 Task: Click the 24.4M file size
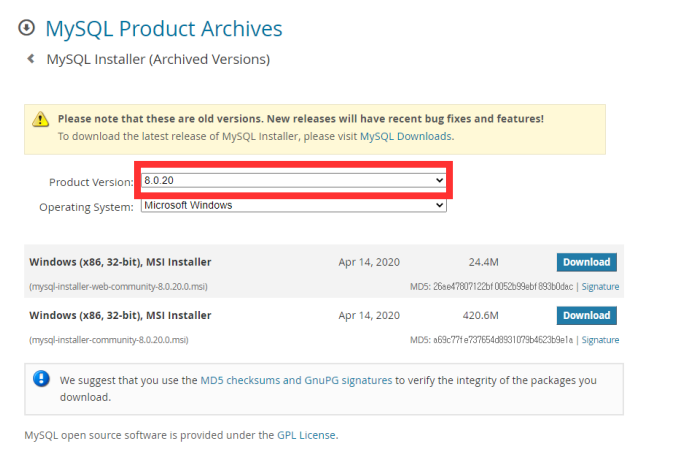click(483, 262)
